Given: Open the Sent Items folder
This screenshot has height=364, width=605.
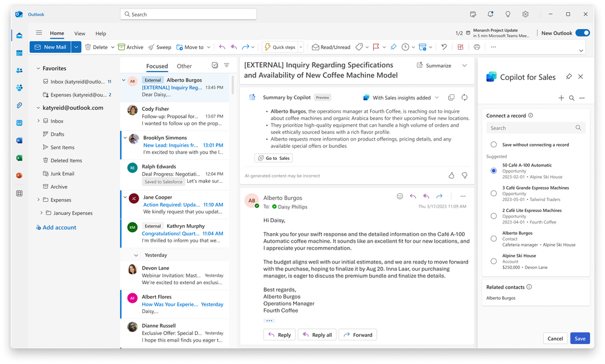Looking at the screenshot, I should (62, 147).
